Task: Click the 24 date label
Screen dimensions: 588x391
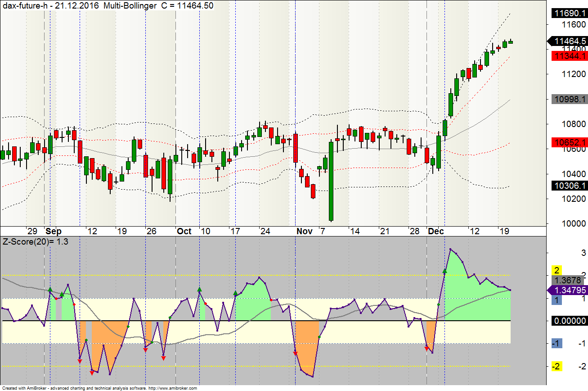Action: (265, 231)
